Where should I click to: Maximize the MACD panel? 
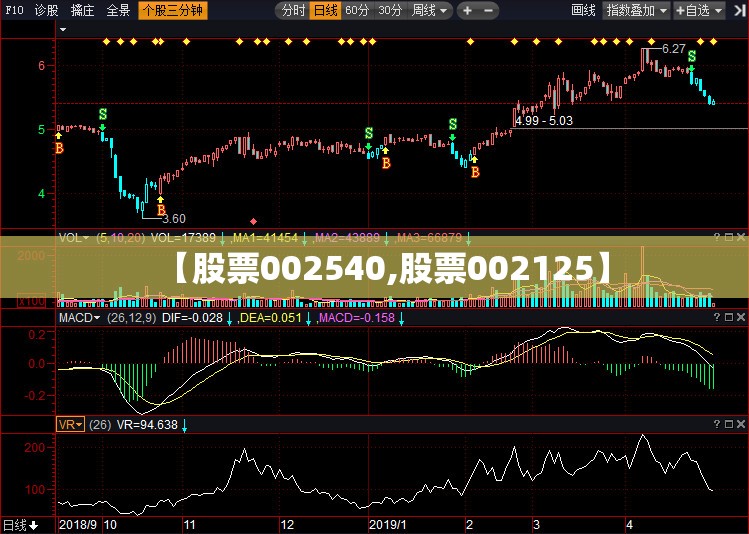click(728, 317)
